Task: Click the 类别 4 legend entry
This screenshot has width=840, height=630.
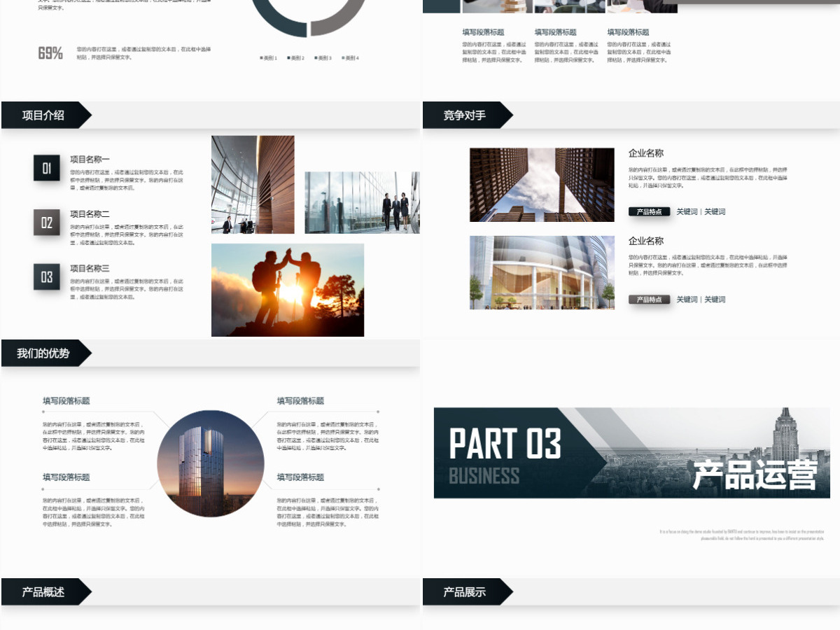Action: pyautogui.click(x=351, y=58)
